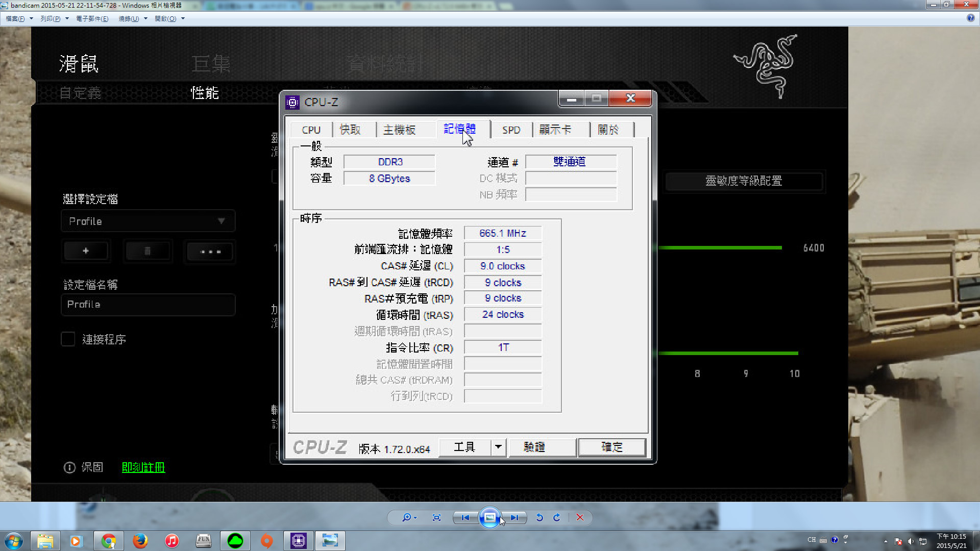The width and height of the screenshot is (980, 551).
Task: Delete profile using the trash icon
Action: 148,251
